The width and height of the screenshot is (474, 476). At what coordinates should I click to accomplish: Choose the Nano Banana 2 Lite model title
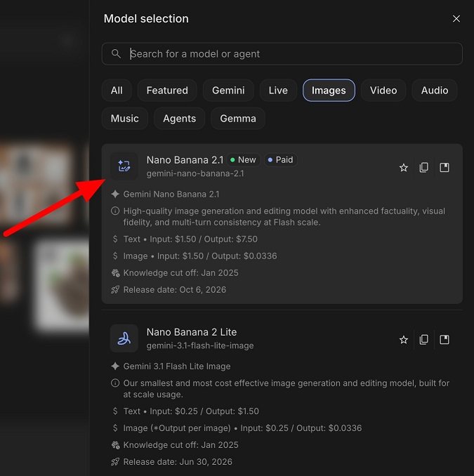192,332
